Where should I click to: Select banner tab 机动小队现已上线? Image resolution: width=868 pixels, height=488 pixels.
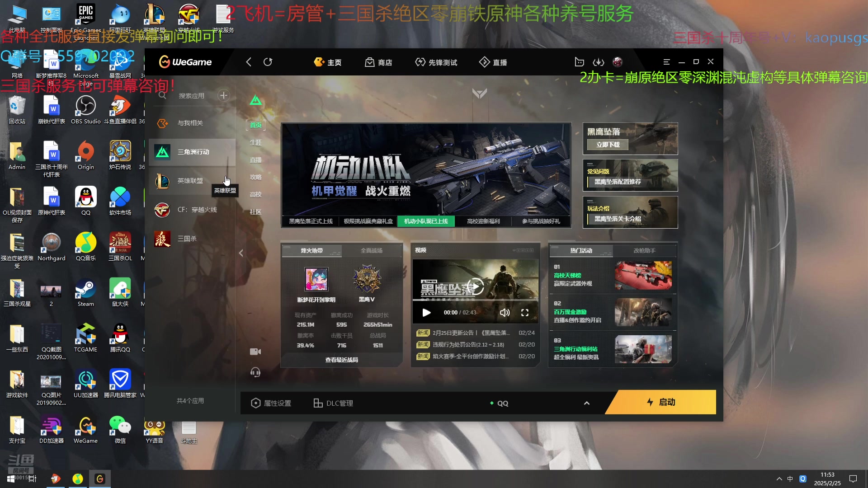426,221
